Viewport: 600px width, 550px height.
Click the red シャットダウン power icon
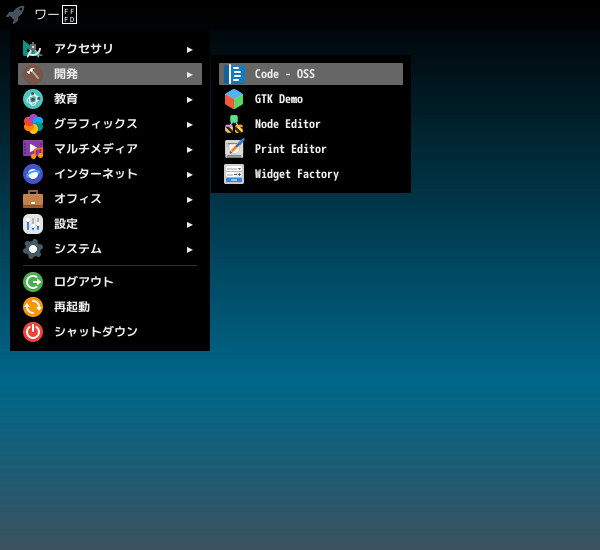tap(33, 332)
